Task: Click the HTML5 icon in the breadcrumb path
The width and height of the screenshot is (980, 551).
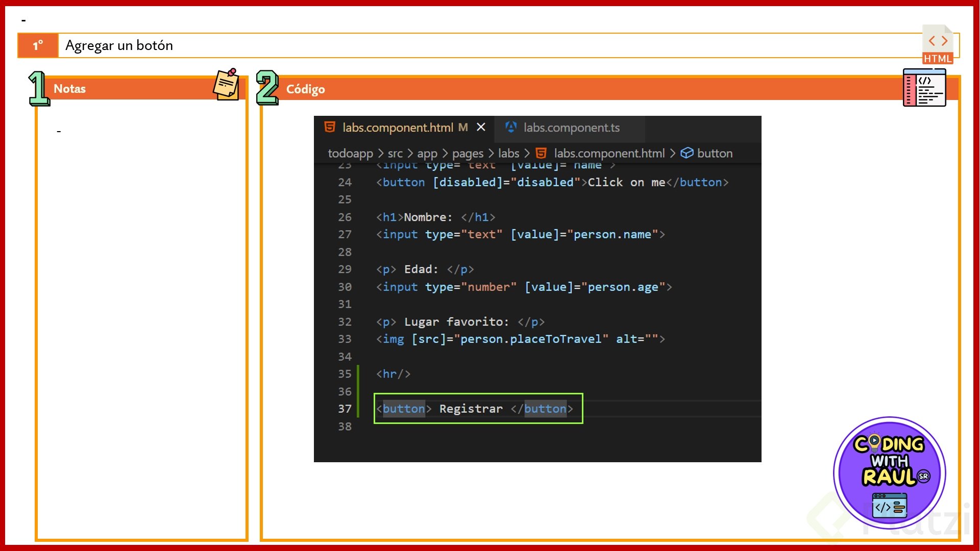Action: pyautogui.click(x=541, y=153)
